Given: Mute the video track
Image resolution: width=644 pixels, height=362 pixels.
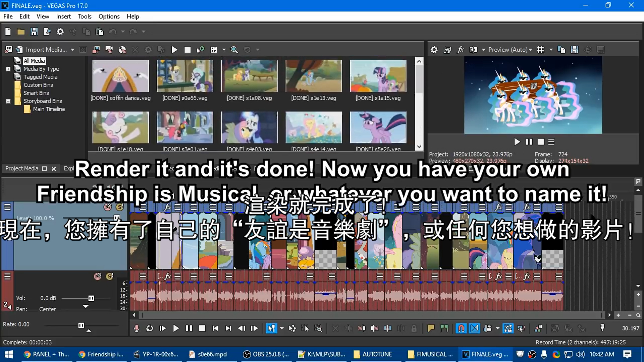Looking at the screenshot, I should click(108, 207).
